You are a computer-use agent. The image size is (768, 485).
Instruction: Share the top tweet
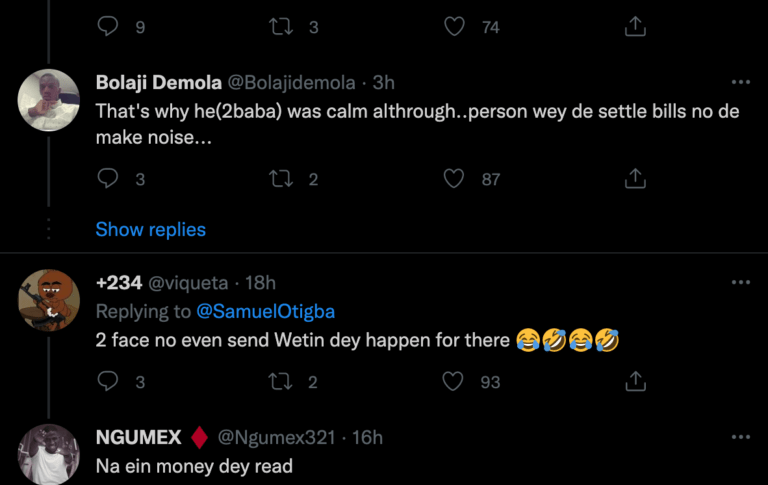click(635, 27)
